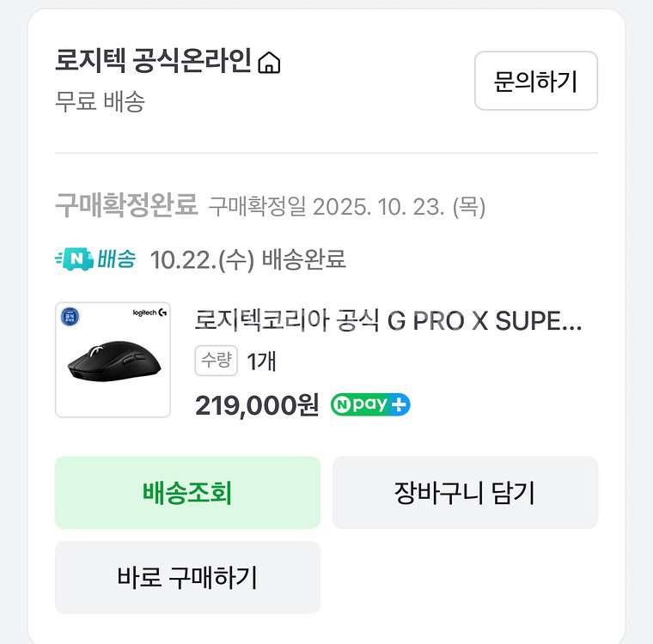Screen dimensions: 653x644
Task: Click the 구매확정완료 status text
Action: [126, 206]
